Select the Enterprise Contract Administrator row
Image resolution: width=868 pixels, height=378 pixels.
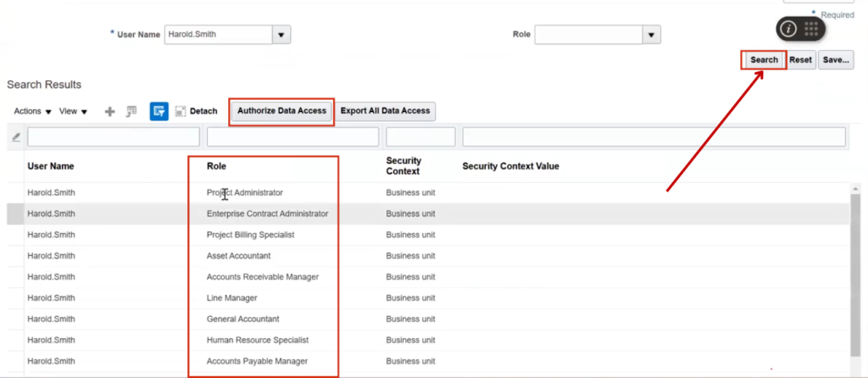tap(267, 214)
